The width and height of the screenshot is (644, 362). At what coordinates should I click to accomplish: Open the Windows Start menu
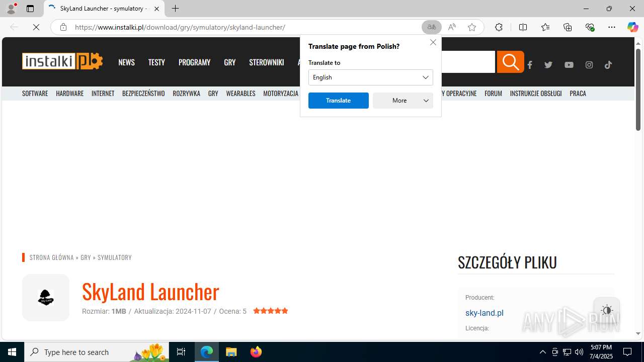12,352
